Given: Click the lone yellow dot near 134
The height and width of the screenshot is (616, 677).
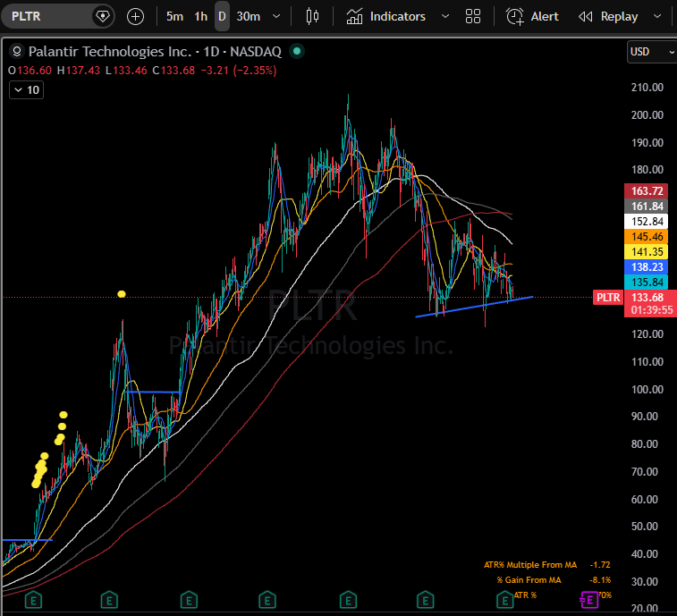Looking at the screenshot, I should pyautogui.click(x=122, y=294).
